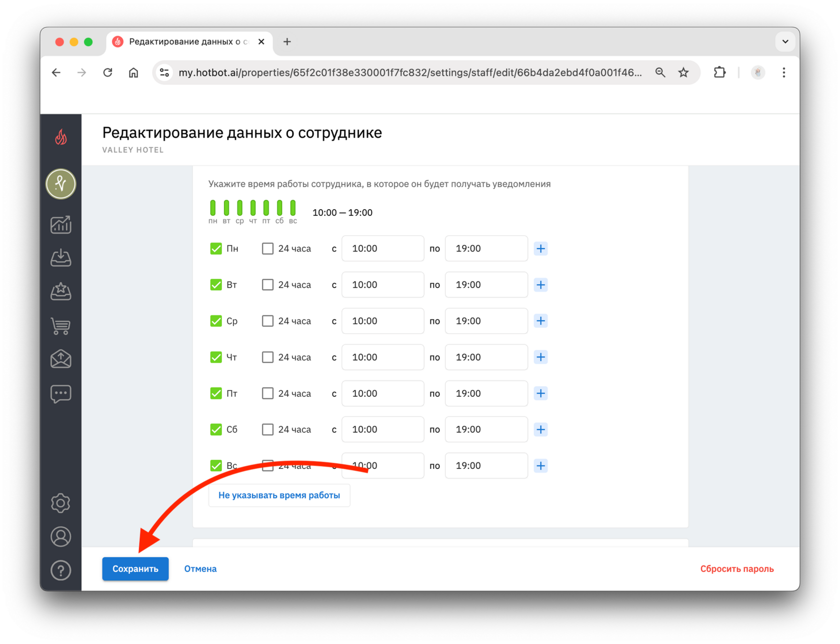Open the outgoing mail envelope icon
Image resolution: width=840 pixels, height=644 pixels.
tap(61, 359)
